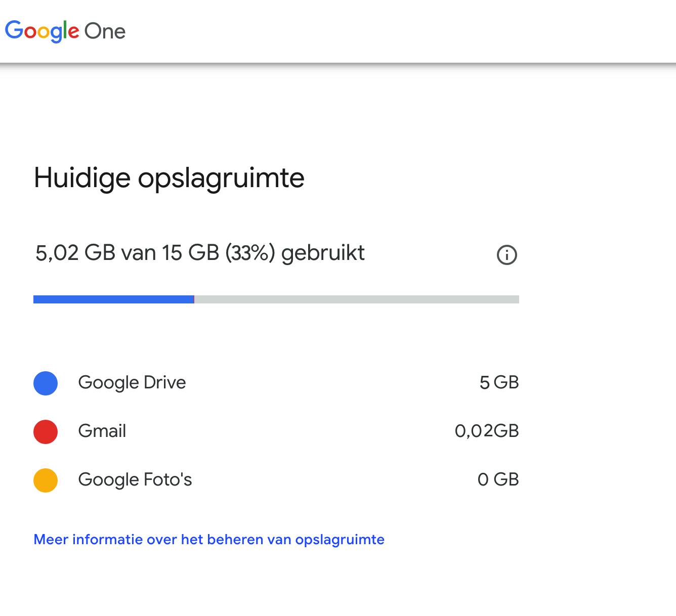
Task: Click the gray unused part of storage bar
Action: (x=356, y=299)
